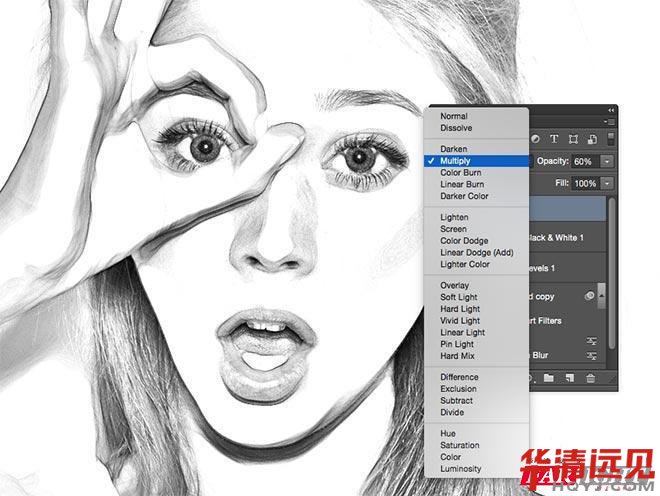The height and width of the screenshot is (496, 660).
Task: Select the Multiply blend mode
Action: [462, 161]
